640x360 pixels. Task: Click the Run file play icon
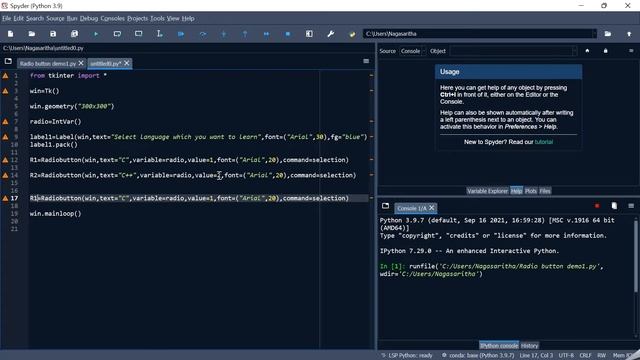[96, 34]
